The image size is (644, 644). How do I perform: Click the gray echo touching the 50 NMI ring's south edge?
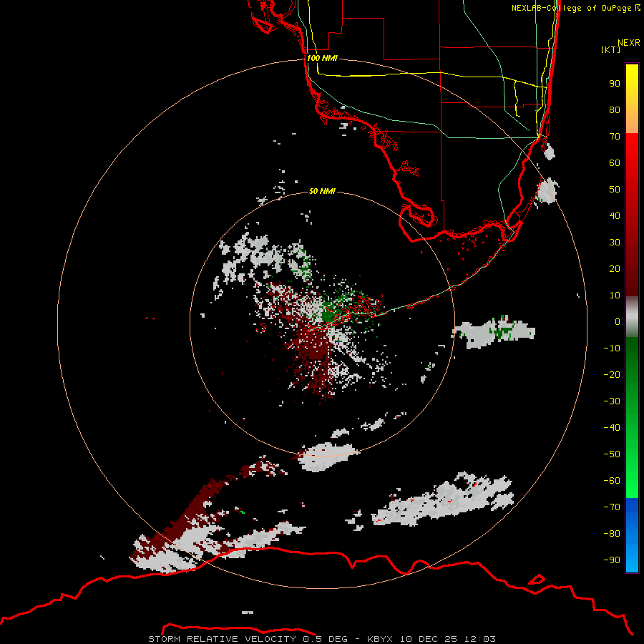(x=327, y=457)
